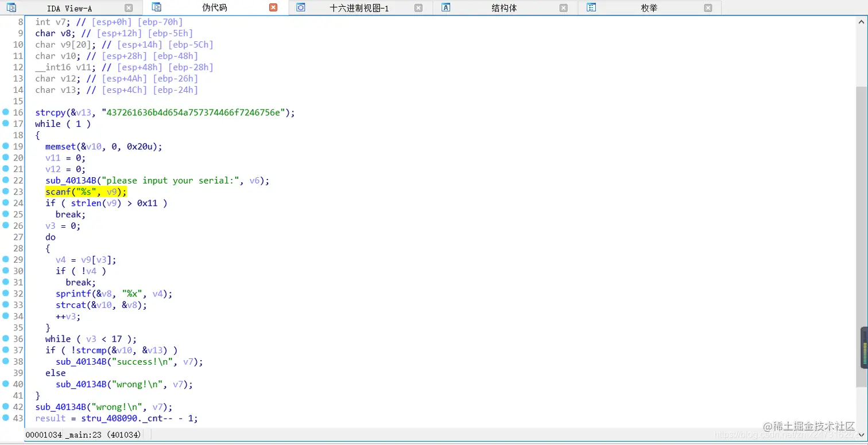Open the 十六进制视图-1 hex view tab
The height and width of the screenshot is (445, 868).
click(359, 8)
